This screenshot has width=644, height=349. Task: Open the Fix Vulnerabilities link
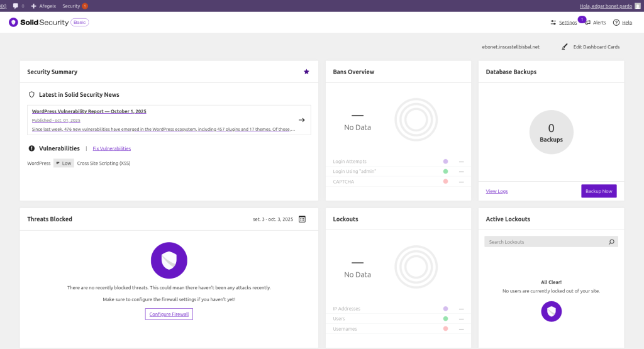[x=111, y=148]
